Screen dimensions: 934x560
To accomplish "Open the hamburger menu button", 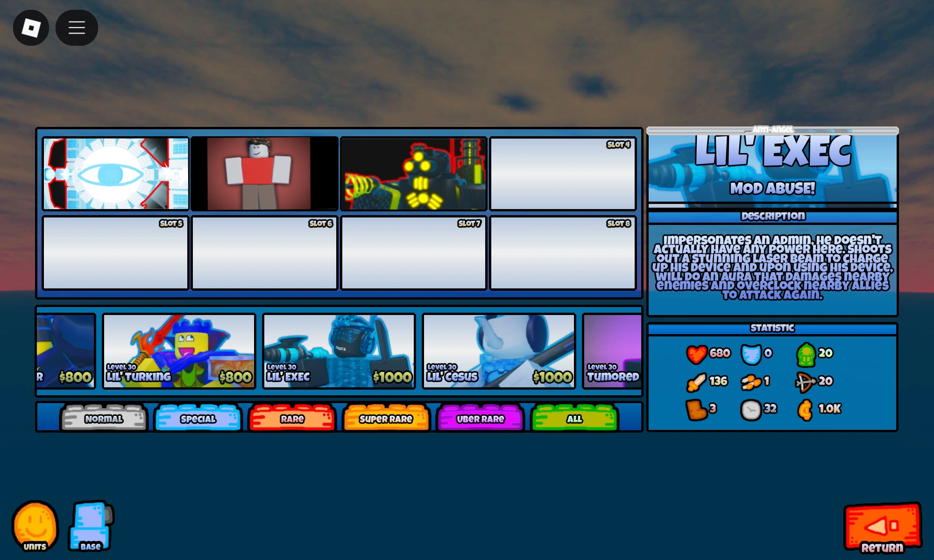I will (77, 28).
